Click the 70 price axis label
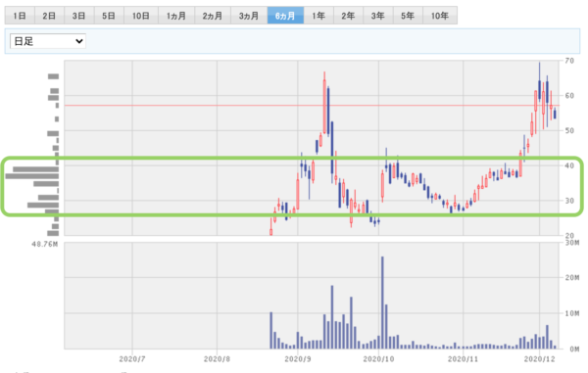 (569, 61)
